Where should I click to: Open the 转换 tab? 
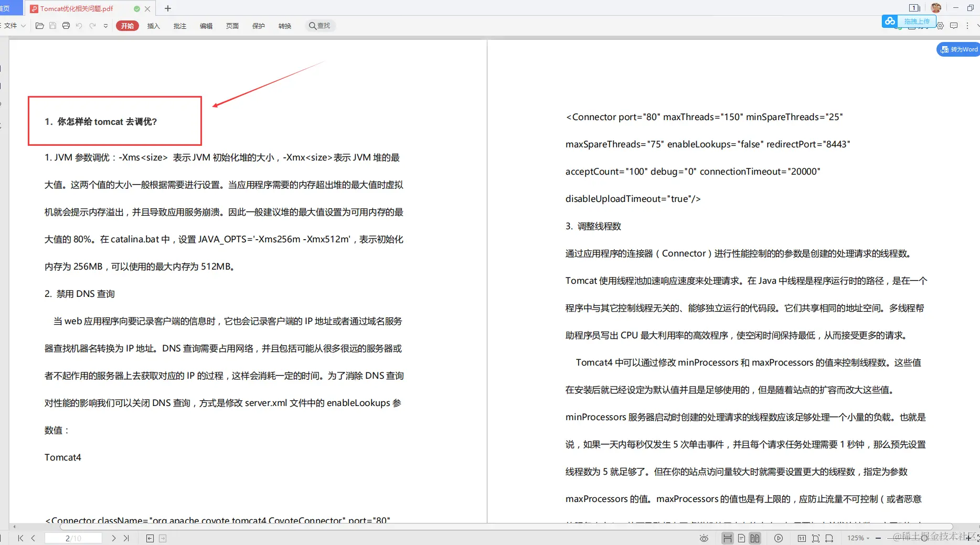click(x=285, y=26)
